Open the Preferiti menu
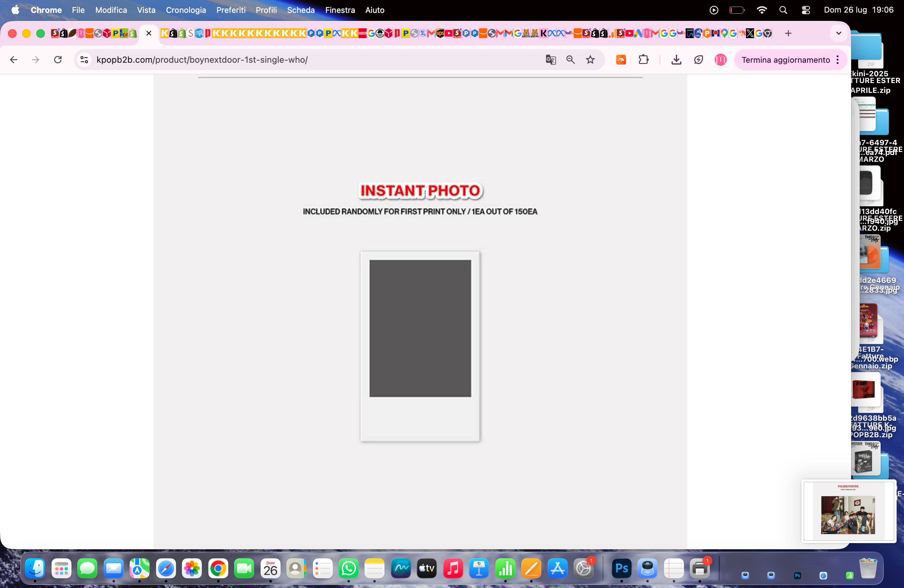Image resolution: width=904 pixels, height=588 pixels. [x=231, y=10]
